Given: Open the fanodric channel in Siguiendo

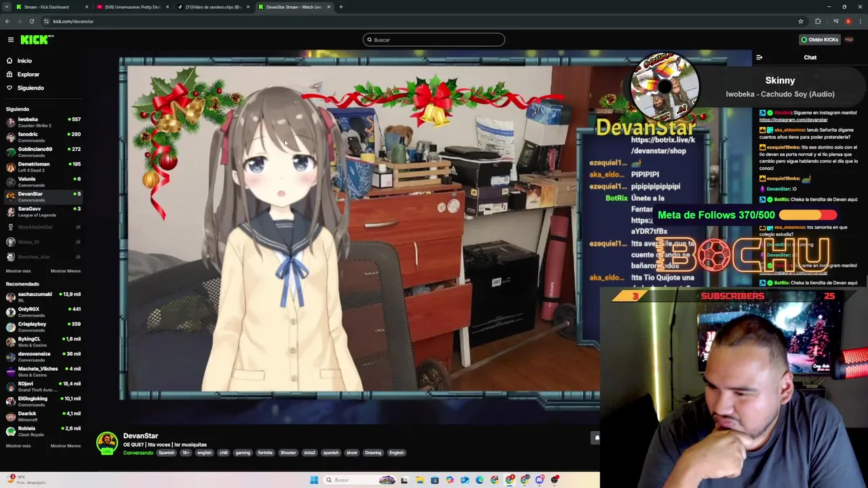Looking at the screenshot, I should (42, 137).
